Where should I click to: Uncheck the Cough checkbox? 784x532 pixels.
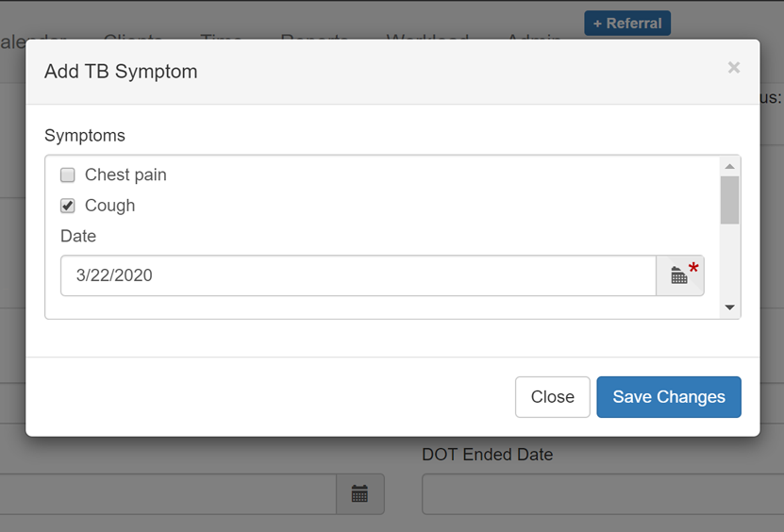click(x=68, y=206)
